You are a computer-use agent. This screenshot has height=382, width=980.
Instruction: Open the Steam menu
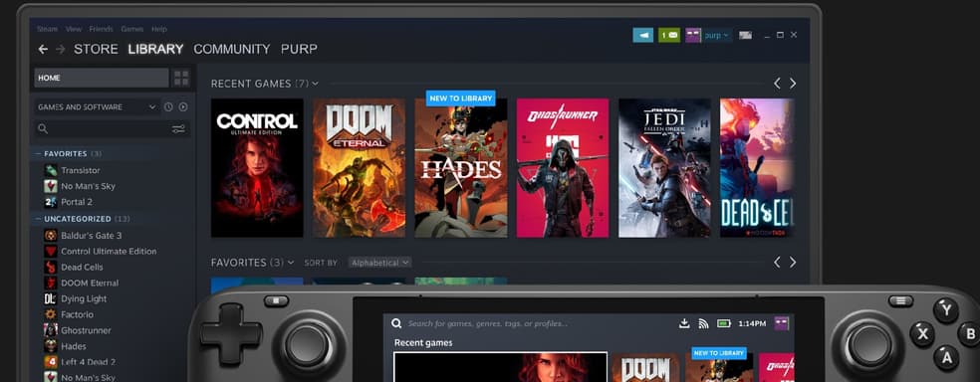pos(47,29)
